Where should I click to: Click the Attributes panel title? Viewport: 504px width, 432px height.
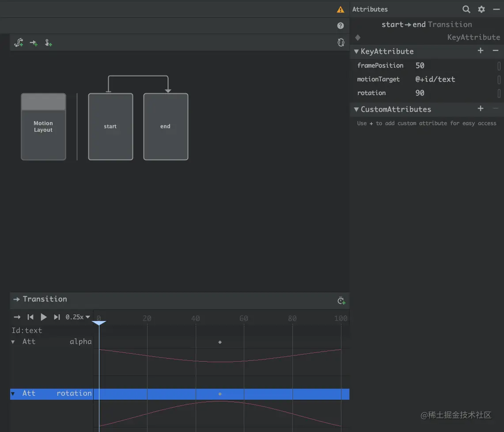point(370,9)
